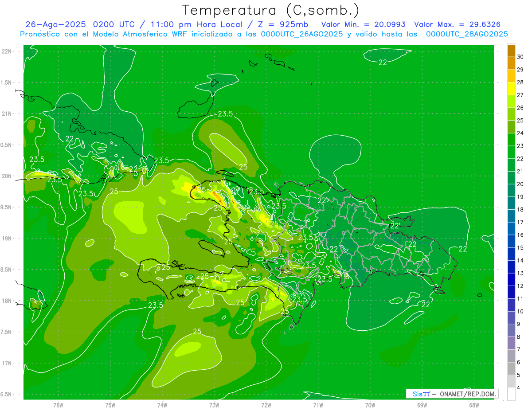Click the "68W" longitude axis label
532x411 pixels.
point(473,405)
